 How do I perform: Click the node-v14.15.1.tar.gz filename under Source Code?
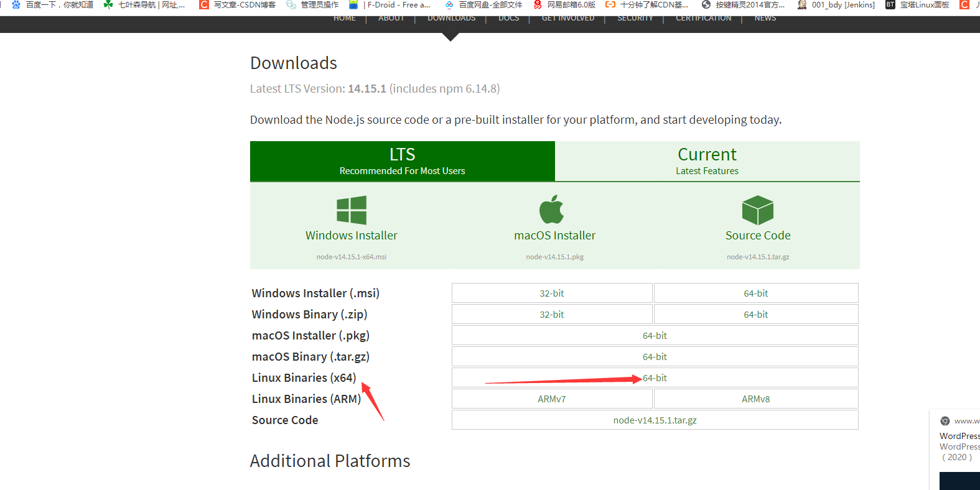tap(758, 257)
